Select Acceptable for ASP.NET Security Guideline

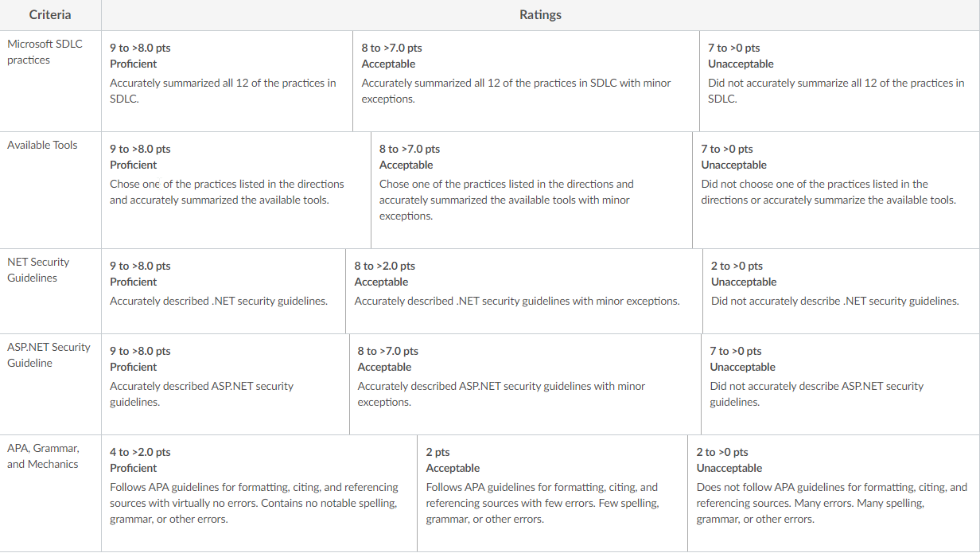(525, 384)
